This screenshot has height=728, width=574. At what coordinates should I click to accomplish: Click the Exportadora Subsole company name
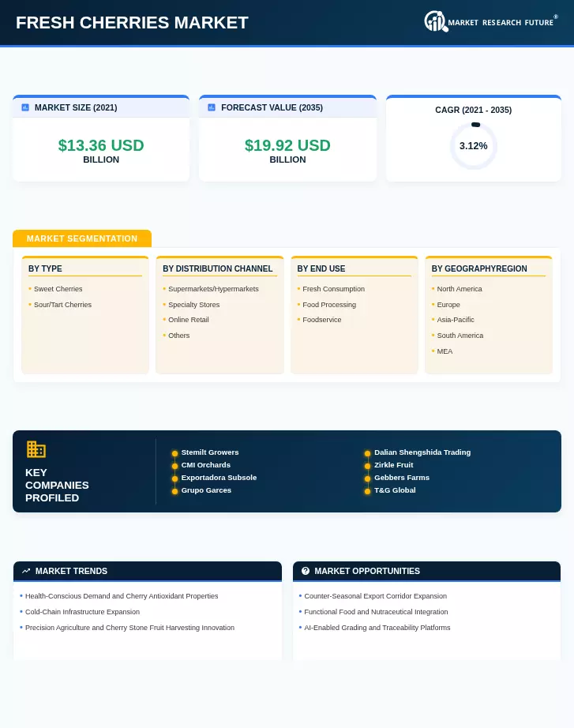(219, 477)
